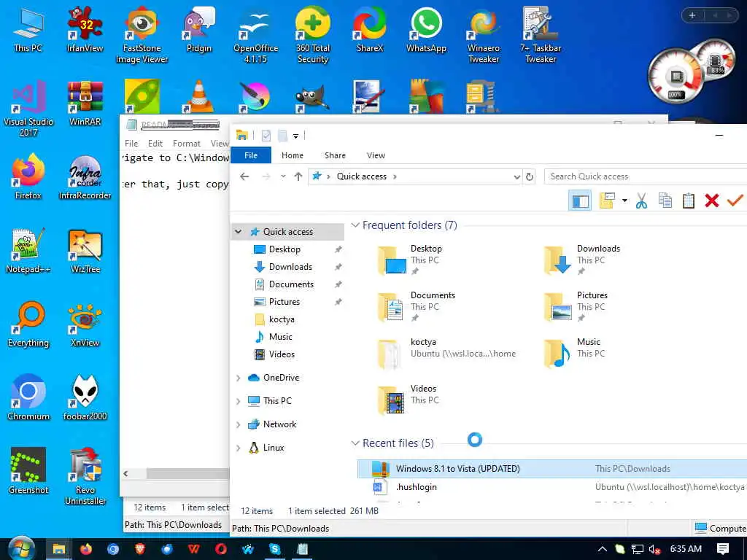Expand the Linux tree node

pyautogui.click(x=239, y=448)
